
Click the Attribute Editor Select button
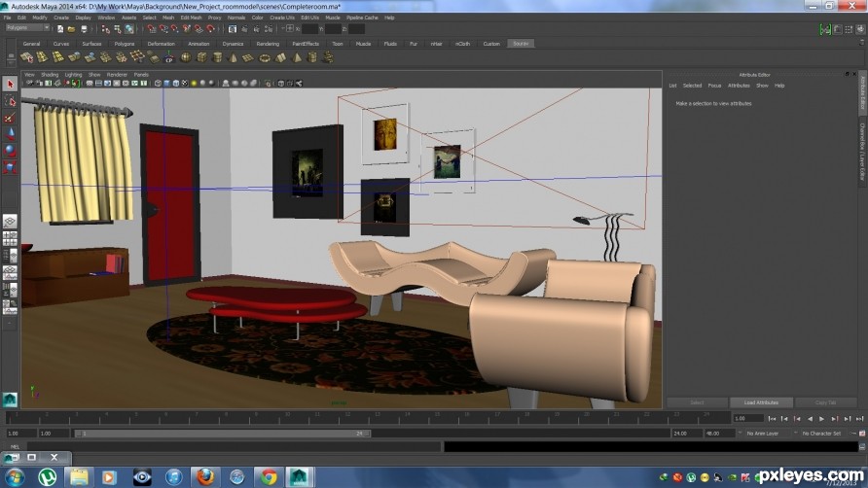697,402
